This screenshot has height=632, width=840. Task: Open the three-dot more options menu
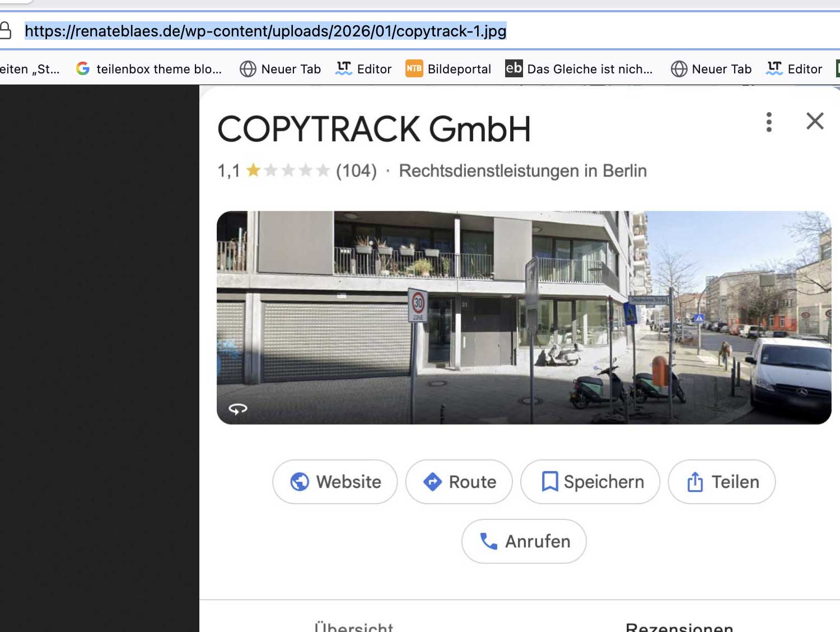769,122
